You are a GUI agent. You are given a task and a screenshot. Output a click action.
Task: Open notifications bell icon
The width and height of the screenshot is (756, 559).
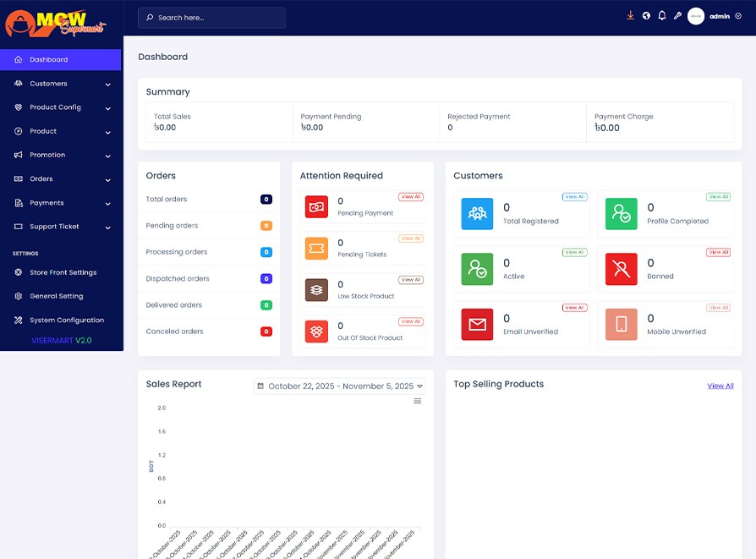coord(662,16)
